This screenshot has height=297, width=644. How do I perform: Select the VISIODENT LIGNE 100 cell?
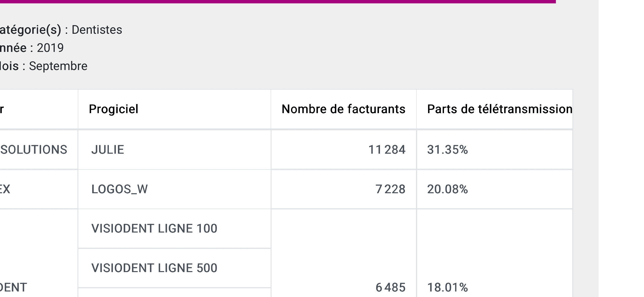pos(154,228)
